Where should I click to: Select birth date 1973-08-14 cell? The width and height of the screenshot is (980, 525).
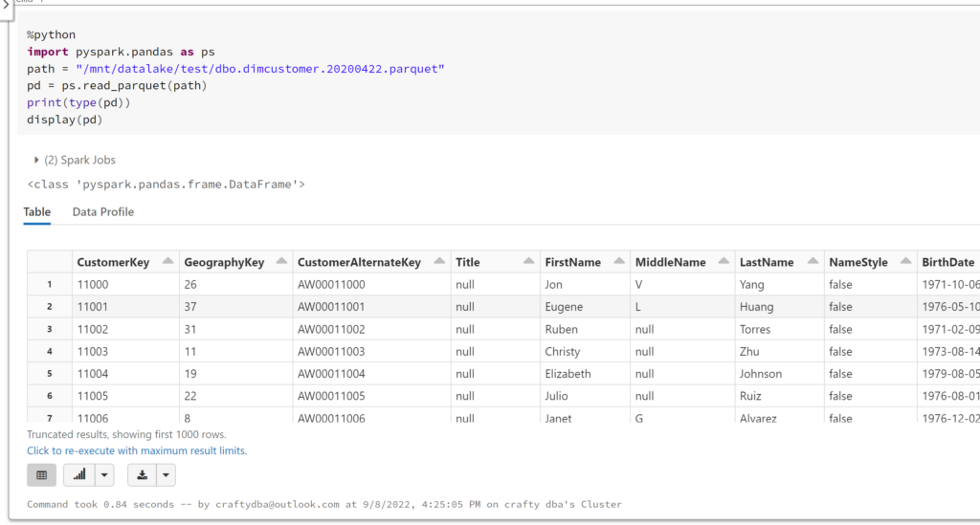(x=948, y=352)
